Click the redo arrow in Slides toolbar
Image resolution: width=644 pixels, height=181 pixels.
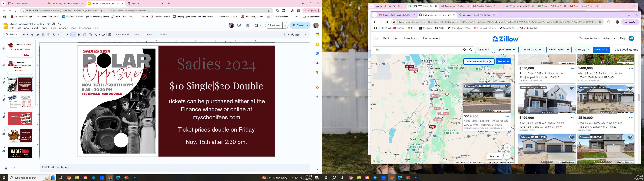pyautogui.click(x=38, y=35)
